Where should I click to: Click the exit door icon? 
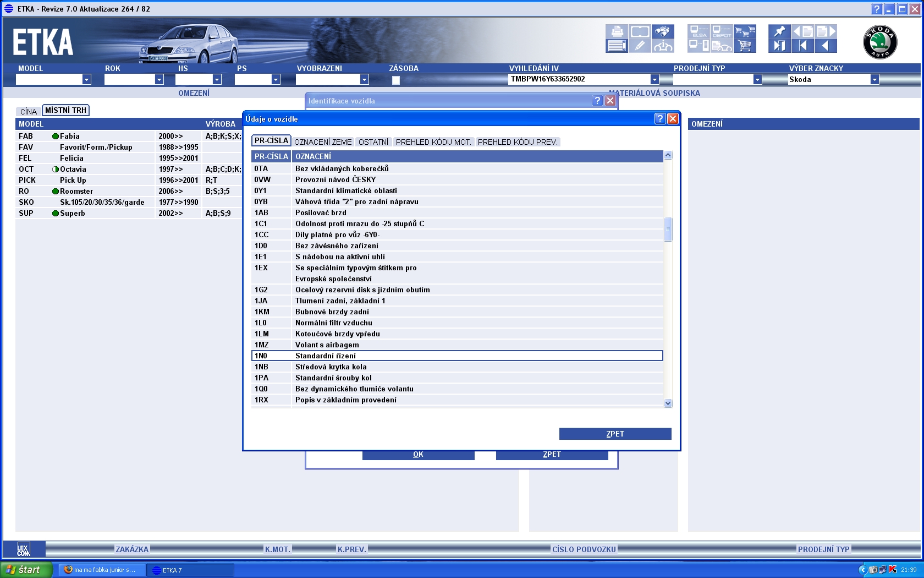(779, 46)
